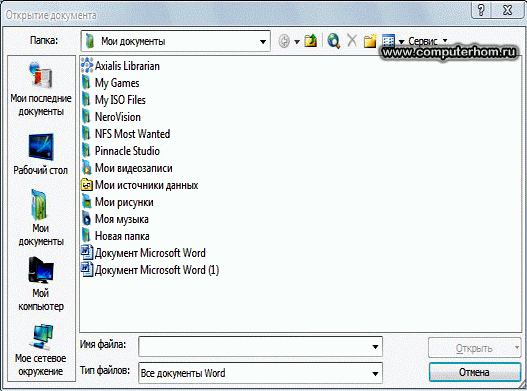Viewport: 527px width, 391px height.
Task: Open the Views dropdown arrow
Action: [401, 42]
